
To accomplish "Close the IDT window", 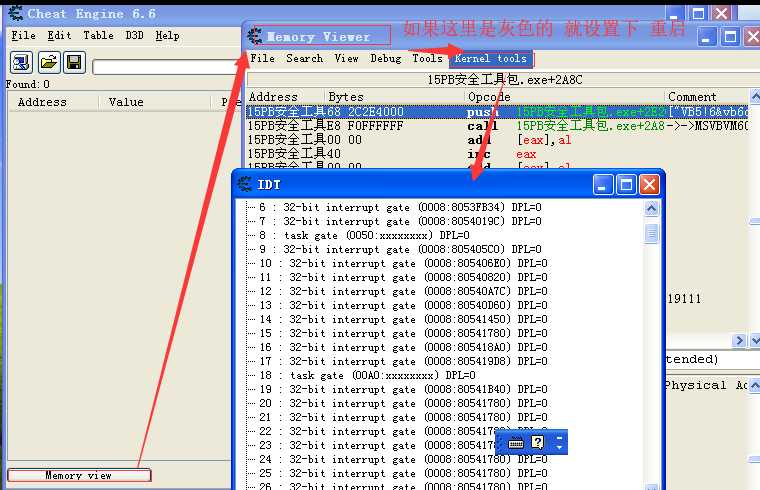I will click(x=649, y=185).
